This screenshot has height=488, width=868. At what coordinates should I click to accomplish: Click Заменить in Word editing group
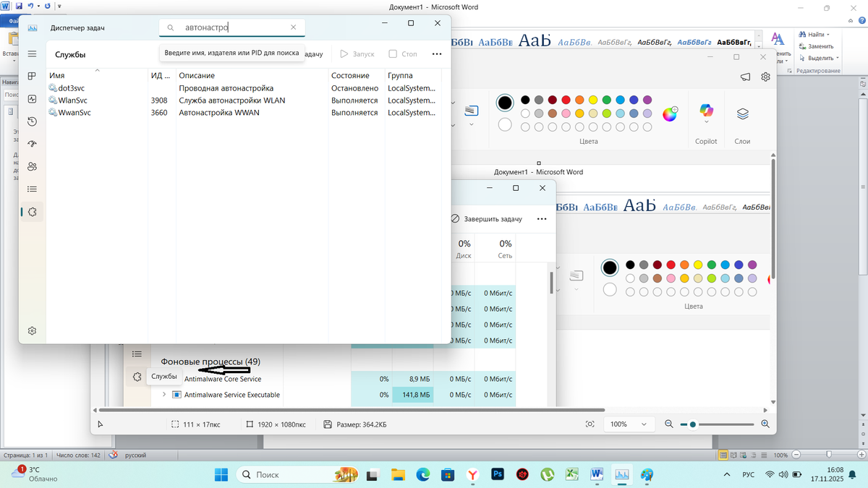[816, 46]
